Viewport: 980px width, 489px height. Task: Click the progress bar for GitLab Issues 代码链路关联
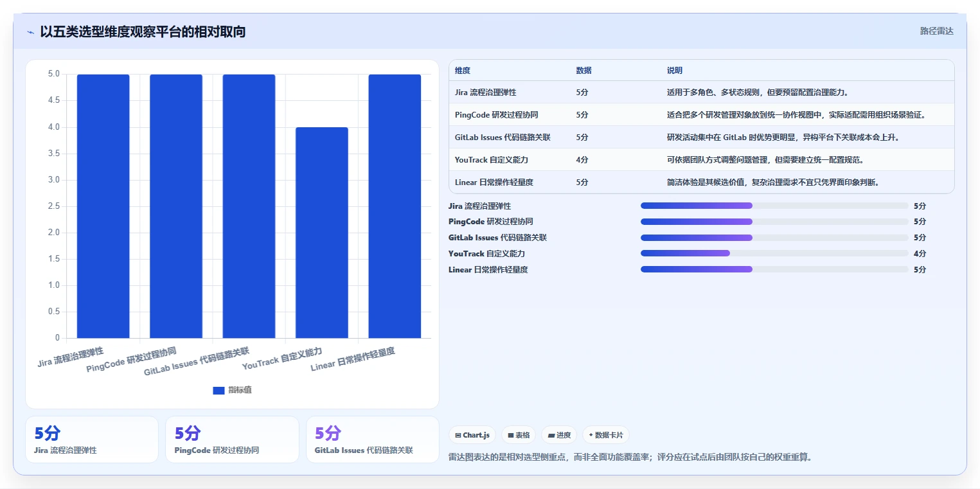(774, 238)
